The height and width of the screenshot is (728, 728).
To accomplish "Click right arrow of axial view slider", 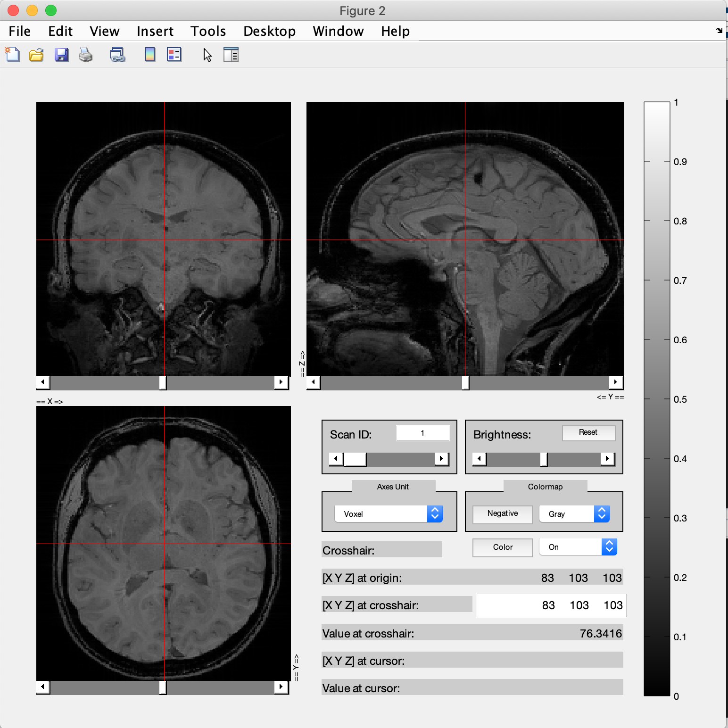I will point(281,687).
